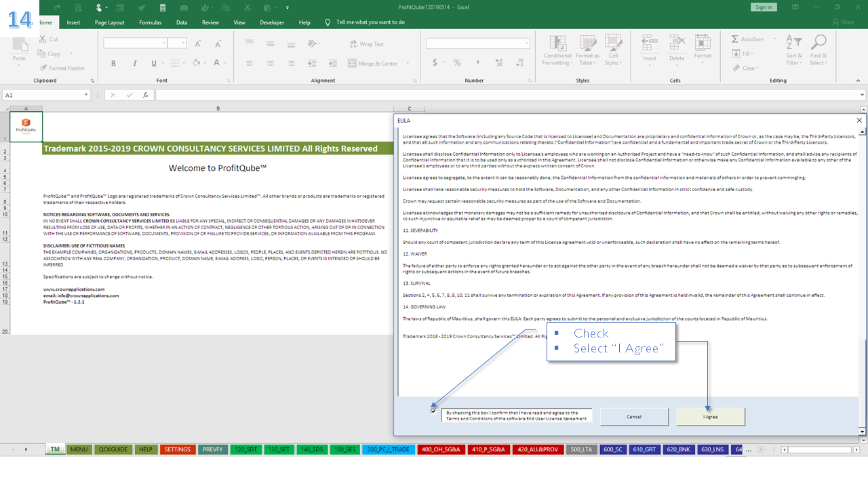868x488 pixels.
Task: Click the Cut scissors icon
Action: [x=43, y=39]
